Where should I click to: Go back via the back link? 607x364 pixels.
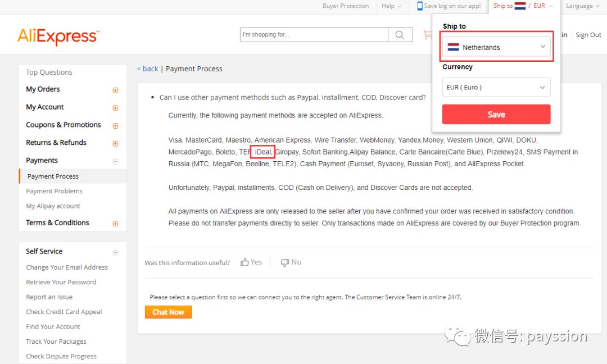[x=147, y=69]
